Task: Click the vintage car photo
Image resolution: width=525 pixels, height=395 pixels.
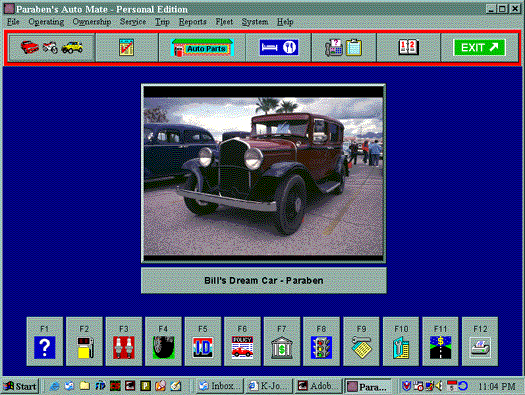Action: (x=264, y=173)
